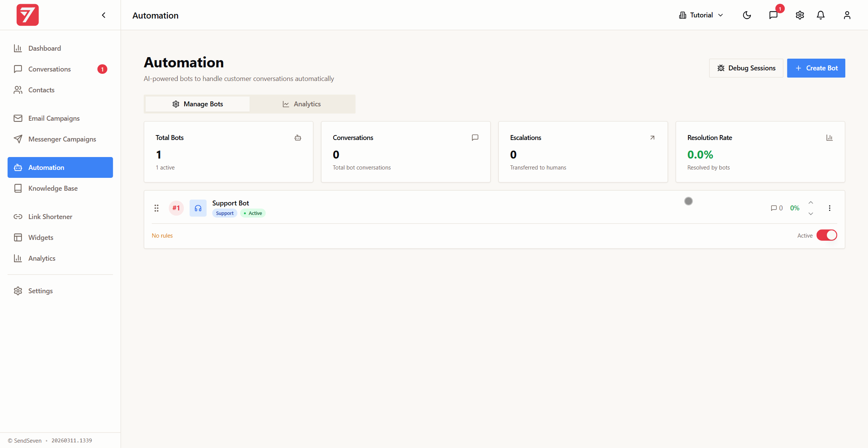
Task: Switch to the Analytics tab
Action: pos(302,104)
